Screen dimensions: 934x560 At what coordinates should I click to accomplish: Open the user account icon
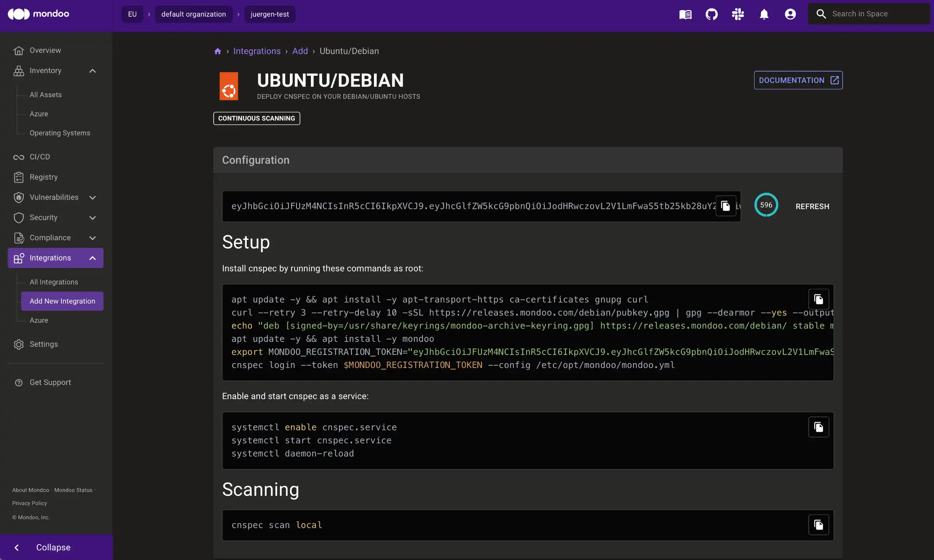[x=790, y=14]
